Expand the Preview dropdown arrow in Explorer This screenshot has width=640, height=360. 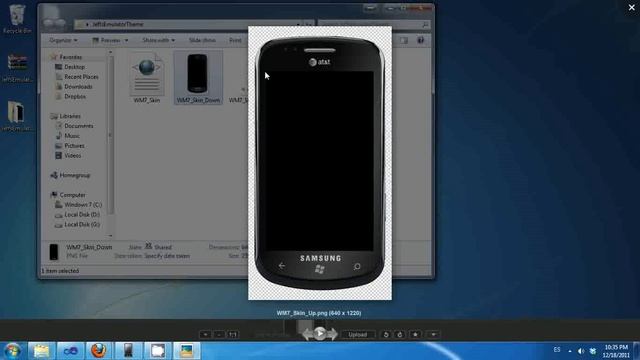coord(127,40)
